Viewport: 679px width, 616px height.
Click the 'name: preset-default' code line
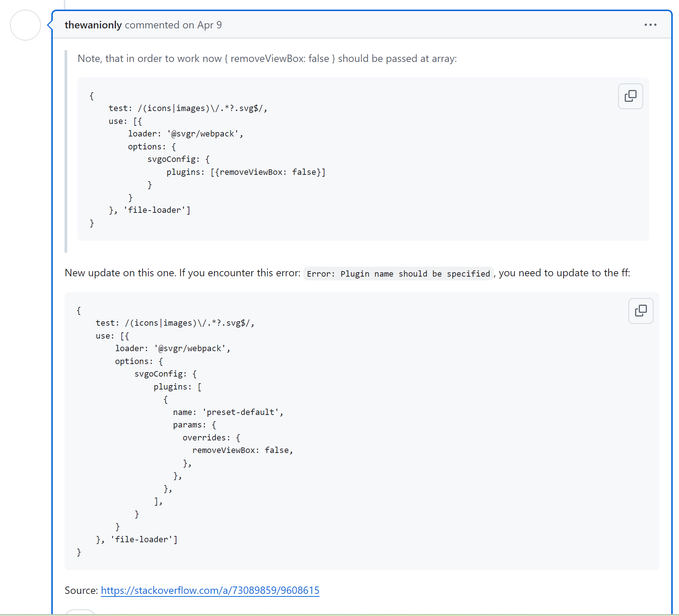(228, 412)
